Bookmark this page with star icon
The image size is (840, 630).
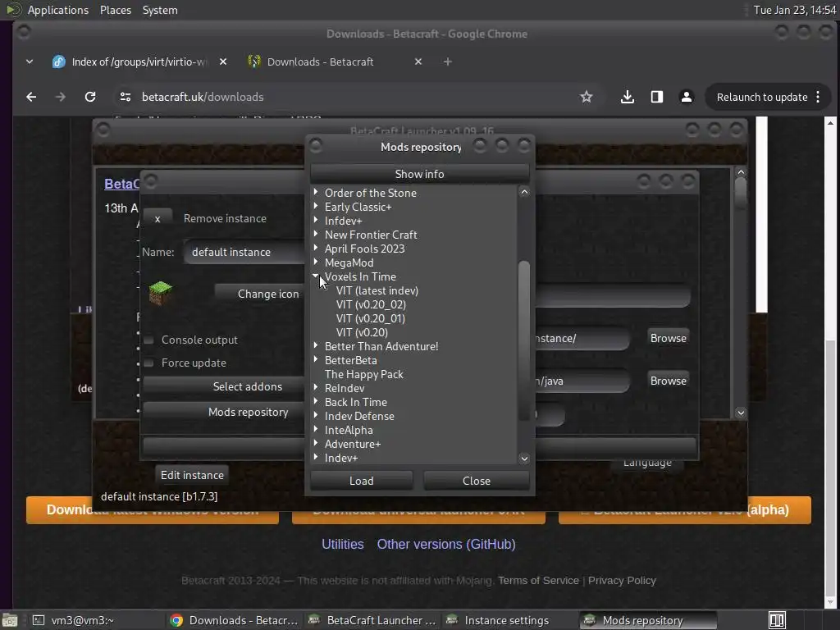click(586, 97)
